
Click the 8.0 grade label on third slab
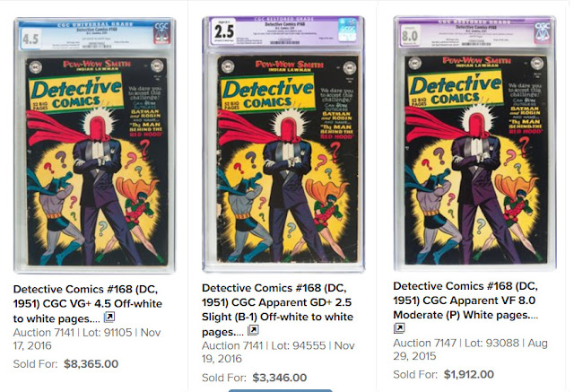pyautogui.click(x=410, y=36)
